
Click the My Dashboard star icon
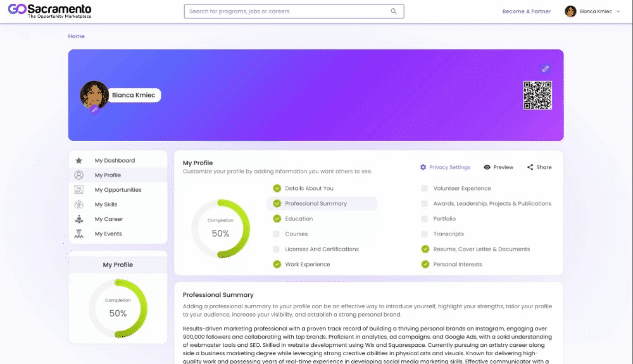(78, 161)
